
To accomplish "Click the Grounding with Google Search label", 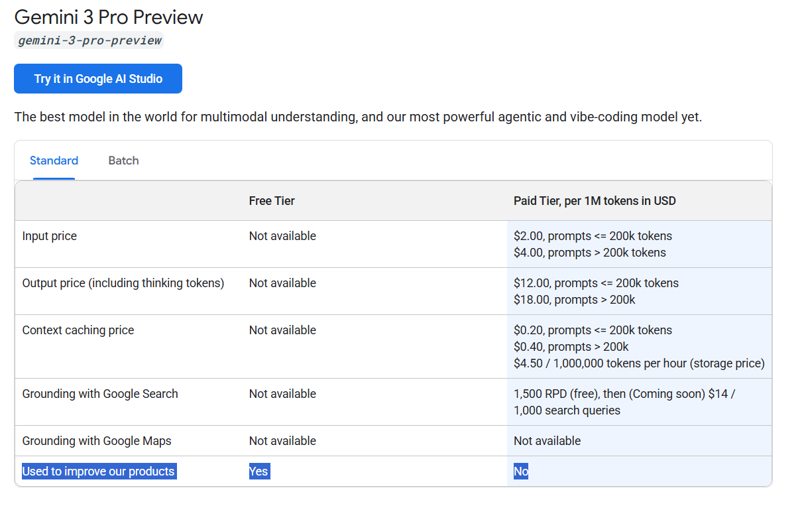I will coord(100,394).
